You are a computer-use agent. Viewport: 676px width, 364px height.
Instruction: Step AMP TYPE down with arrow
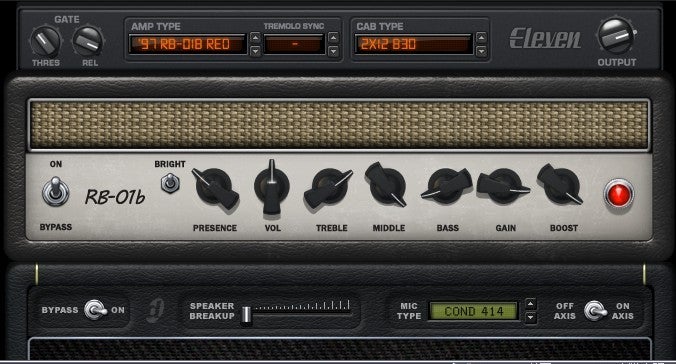pyautogui.click(x=255, y=51)
